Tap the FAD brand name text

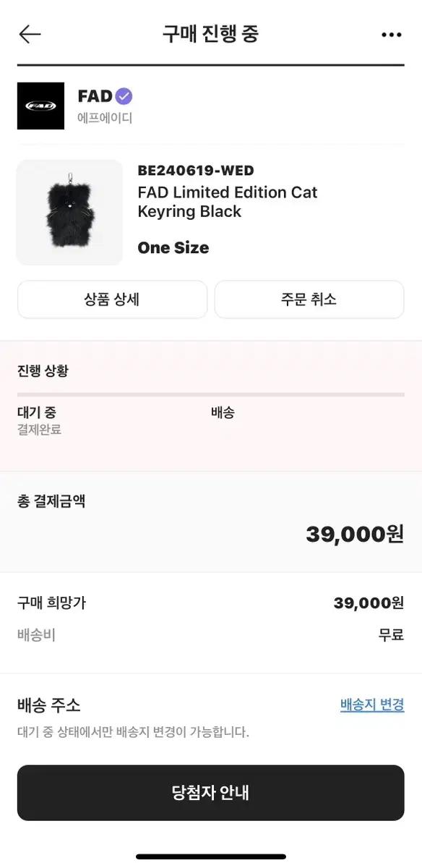click(95, 95)
